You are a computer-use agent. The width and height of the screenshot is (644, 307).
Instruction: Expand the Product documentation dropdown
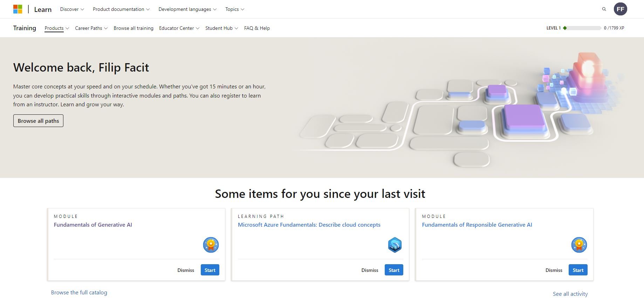121,9
